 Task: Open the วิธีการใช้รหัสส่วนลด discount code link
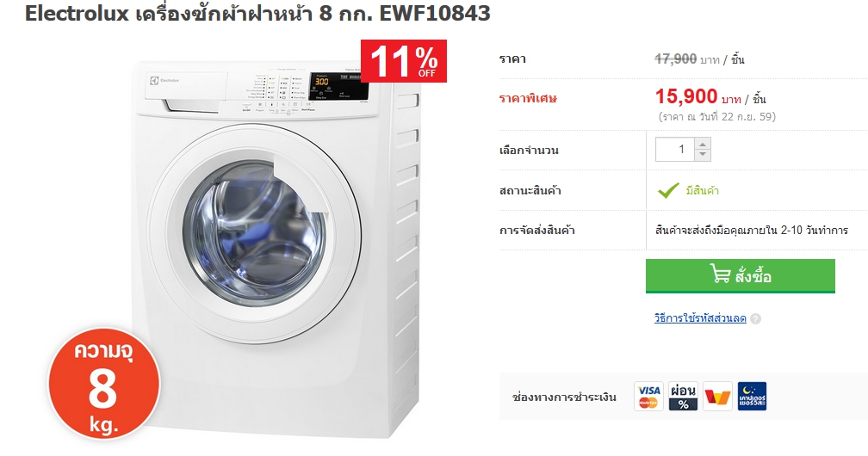(x=700, y=318)
